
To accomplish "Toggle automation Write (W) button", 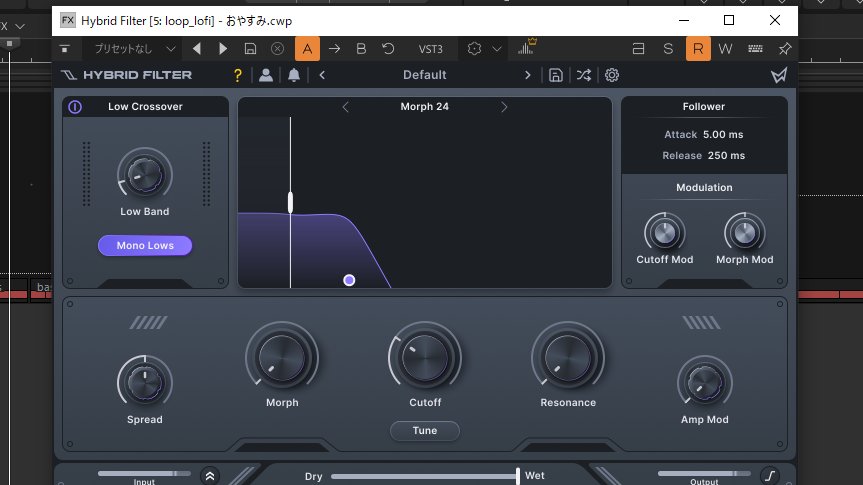I will (x=725, y=49).
